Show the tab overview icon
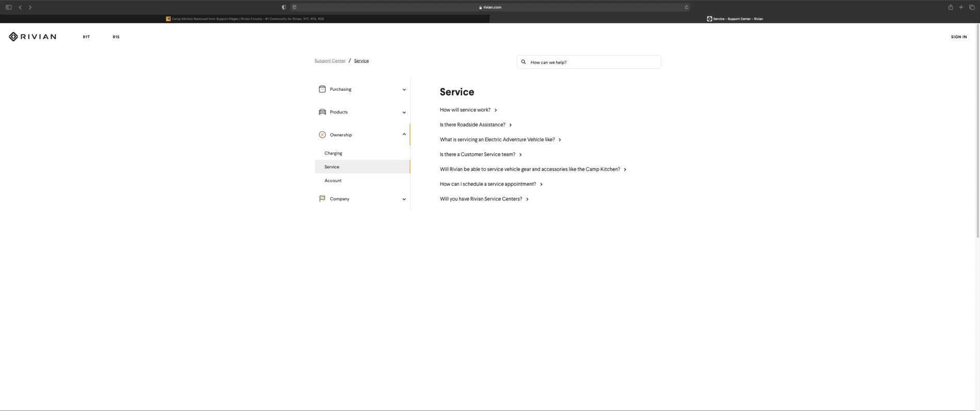 click(972, 7)
